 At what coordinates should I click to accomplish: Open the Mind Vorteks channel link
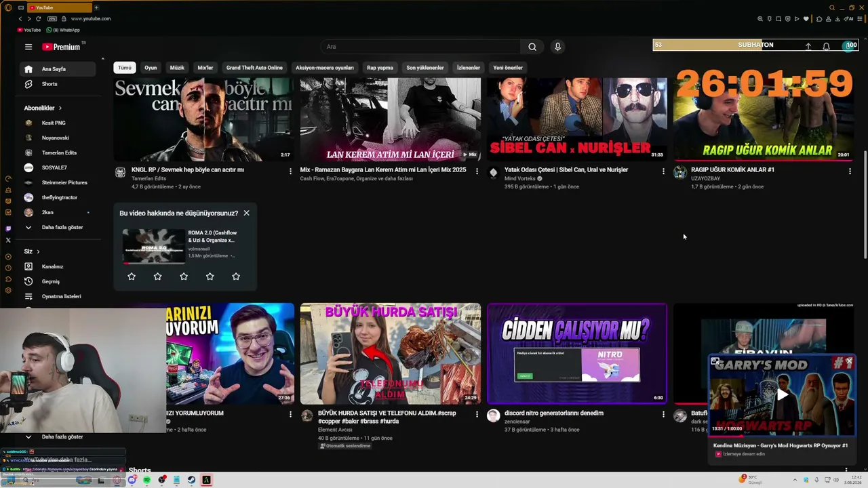520,178
